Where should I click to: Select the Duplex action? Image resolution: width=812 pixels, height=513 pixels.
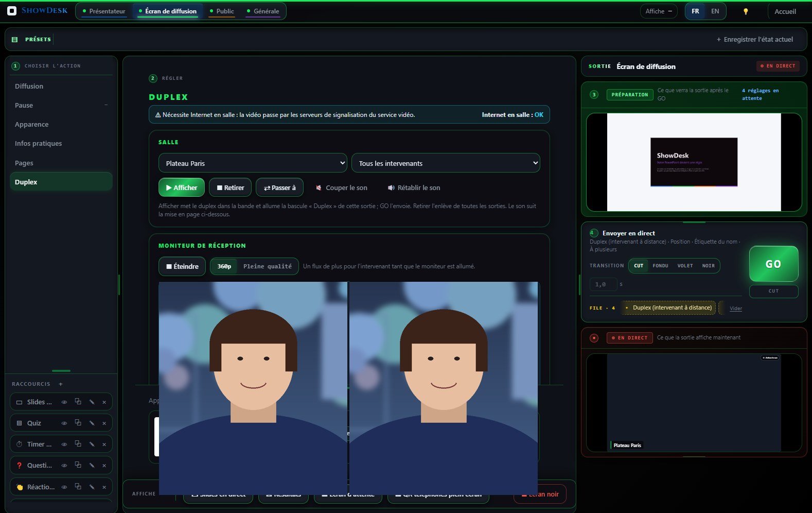tap(61, 182)
